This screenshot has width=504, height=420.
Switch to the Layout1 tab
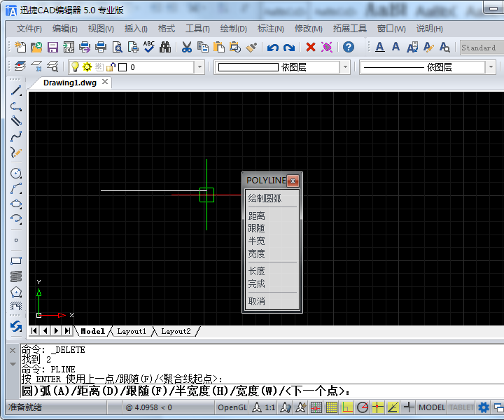tap(132, 331)
